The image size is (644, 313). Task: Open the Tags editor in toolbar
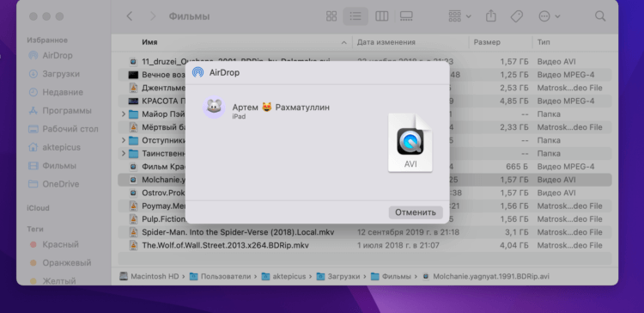(x=516, y=16)
